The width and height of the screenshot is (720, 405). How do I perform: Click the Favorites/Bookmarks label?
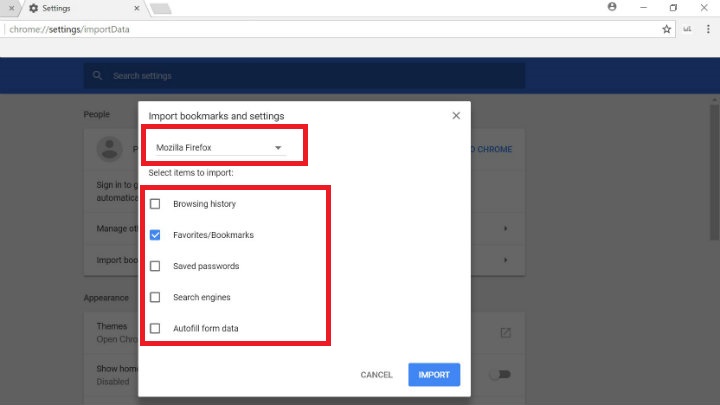[x=213, y=235]
